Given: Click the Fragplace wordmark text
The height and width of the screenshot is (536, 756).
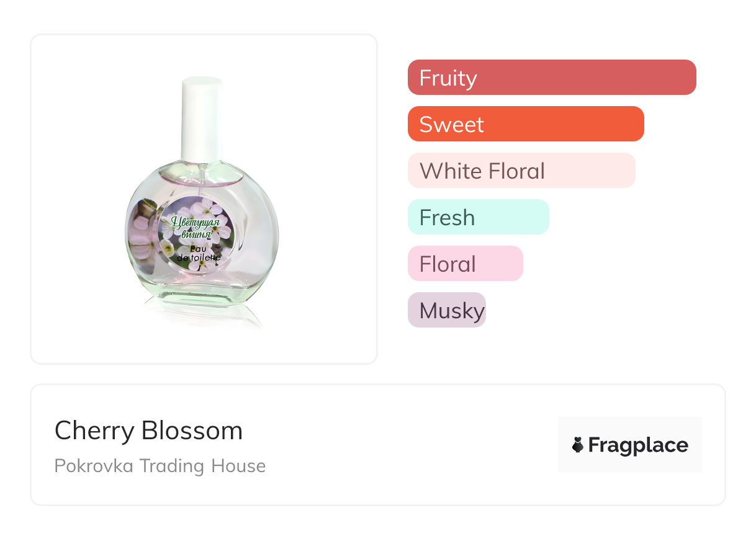Looking at the screenshot, I should coord(638,445).
